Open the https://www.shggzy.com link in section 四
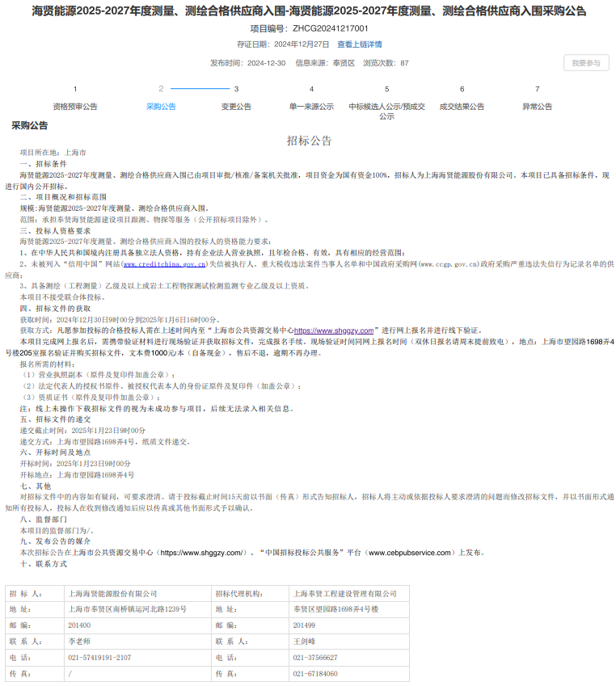 pyautogui.click(x=333, y=330)
